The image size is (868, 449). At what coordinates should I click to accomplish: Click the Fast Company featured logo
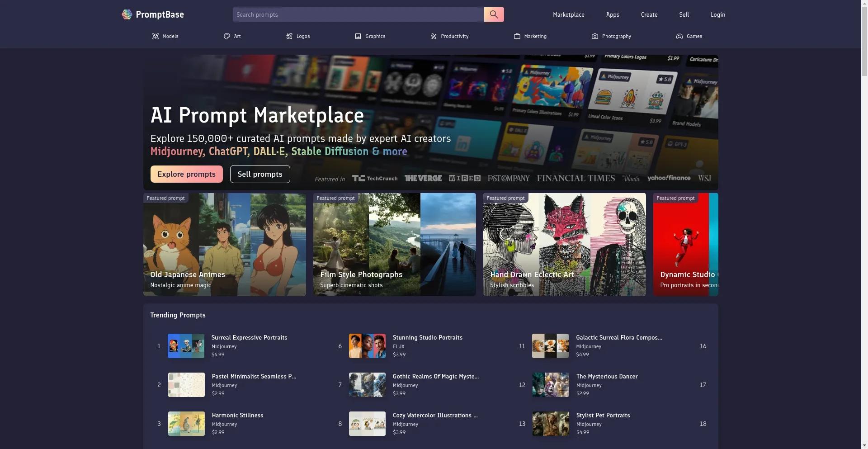coord(508,178)
